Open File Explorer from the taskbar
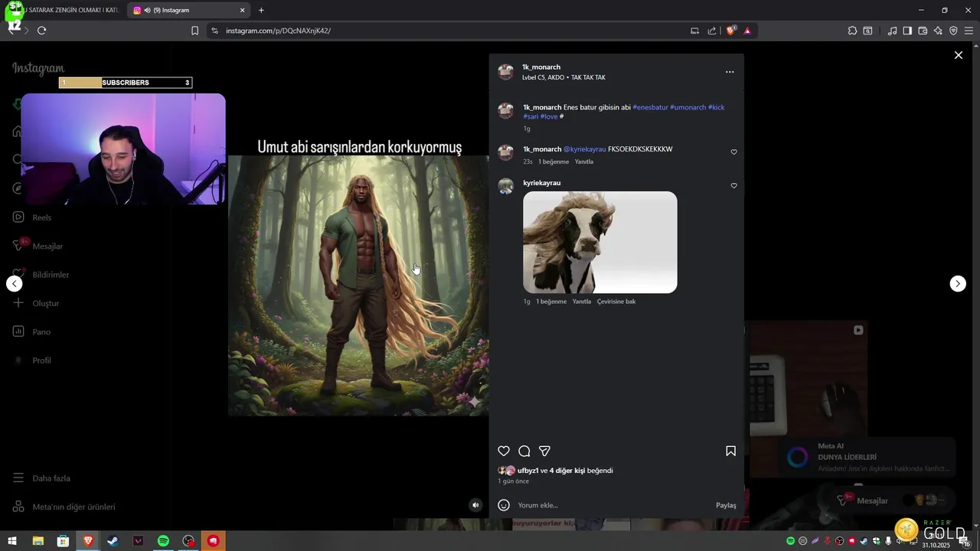 pyautogui.click(x=38, y=541)
